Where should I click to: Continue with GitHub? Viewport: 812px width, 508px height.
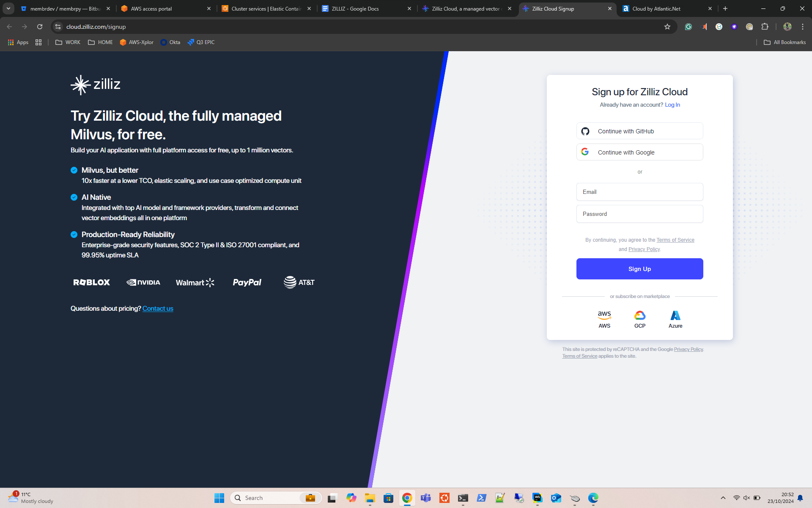(x=639, y=131)
